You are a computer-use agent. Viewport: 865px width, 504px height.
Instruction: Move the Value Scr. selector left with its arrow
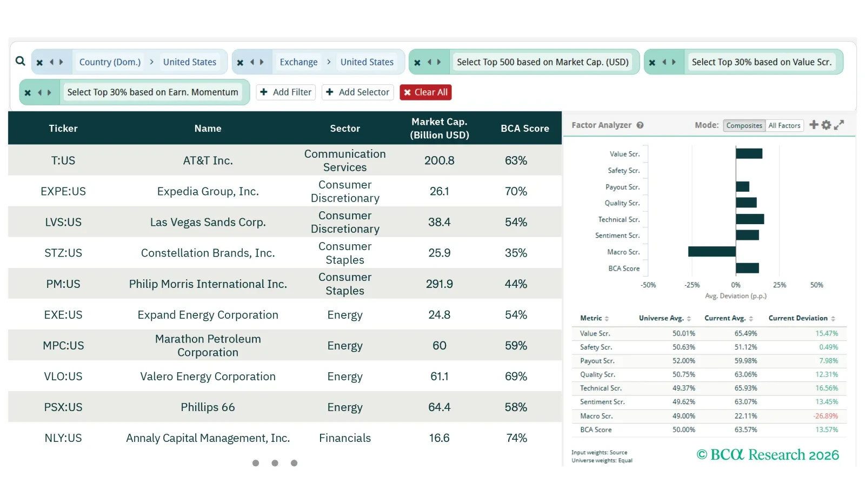coord(664,62)
